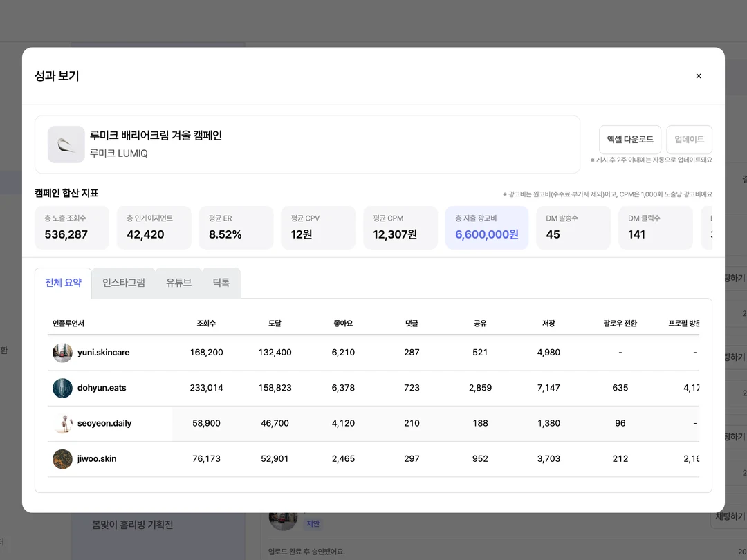Switch to the 인스타그램 tab
The height and width of the screenshot is (560, 747).
(x=123, y=283)
